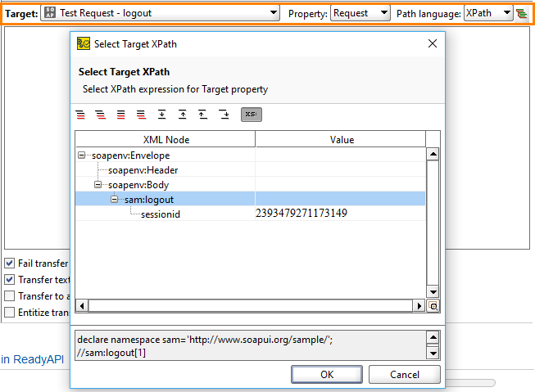Screen dimensions: 535x392
Task: Click tree horizontal scroll right arrow
Action: (419, 306)
